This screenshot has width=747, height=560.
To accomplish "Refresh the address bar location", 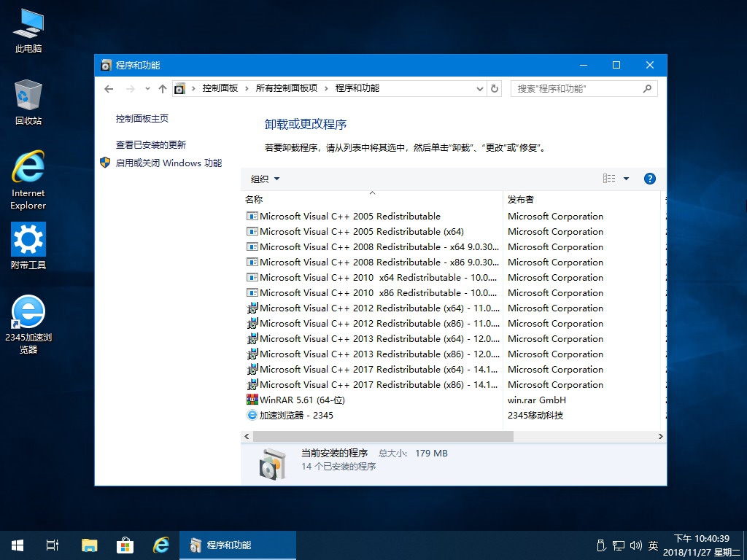I will click(495, 88).
